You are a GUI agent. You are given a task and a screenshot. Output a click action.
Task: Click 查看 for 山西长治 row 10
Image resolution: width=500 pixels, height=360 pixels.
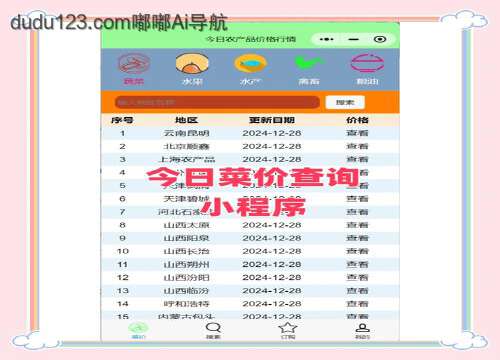357,251
